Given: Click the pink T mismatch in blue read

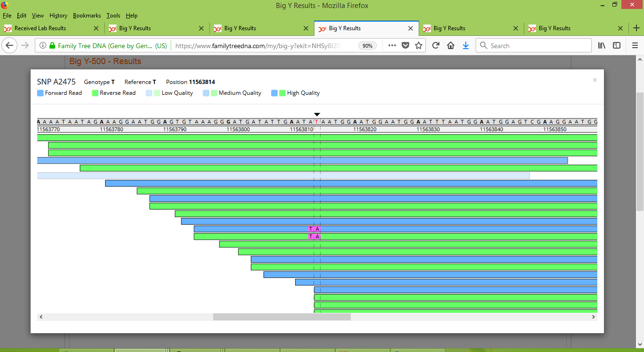Looking at the screenshot, I should 311,229.
